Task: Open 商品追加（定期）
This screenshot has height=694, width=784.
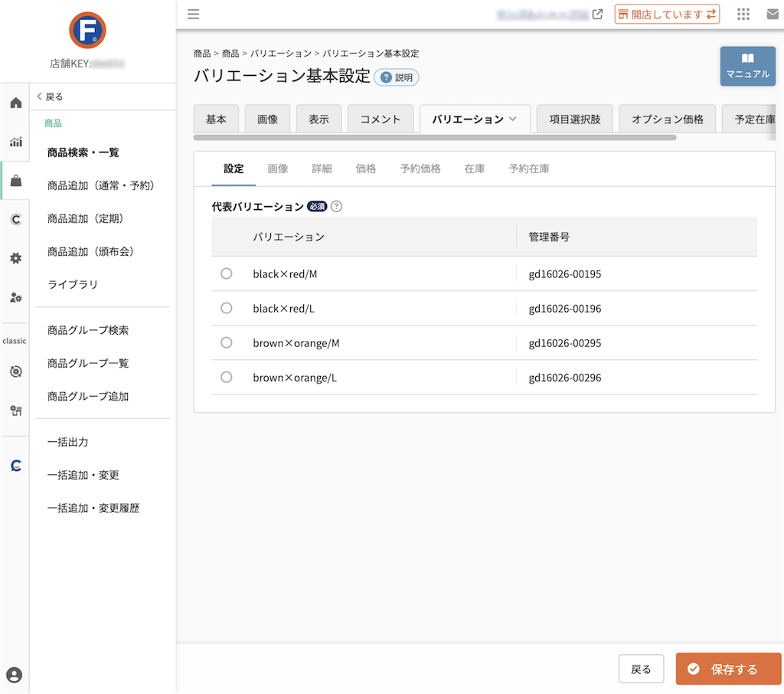Action: [85, 218]
